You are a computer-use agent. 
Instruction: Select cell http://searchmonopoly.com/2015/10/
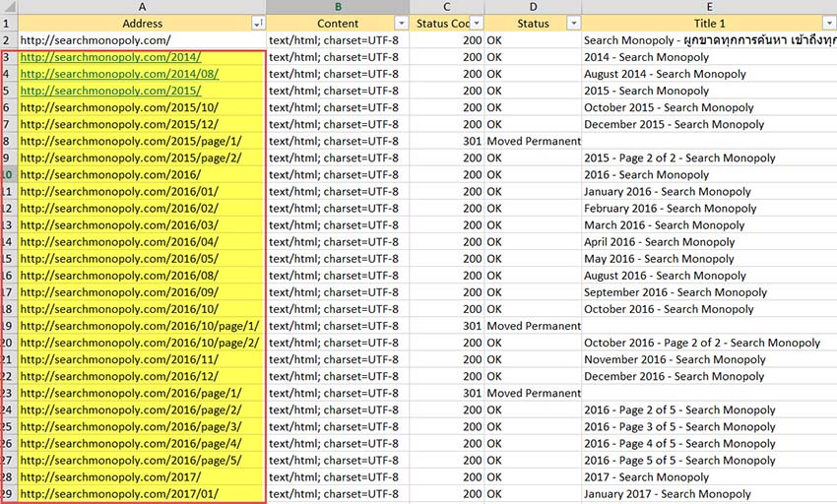(142, 107)
